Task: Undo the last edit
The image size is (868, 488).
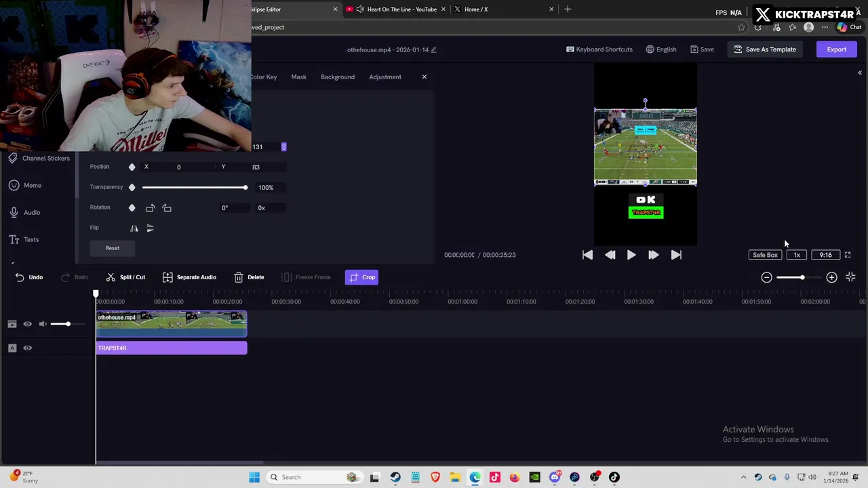Action: pos(29,277)
